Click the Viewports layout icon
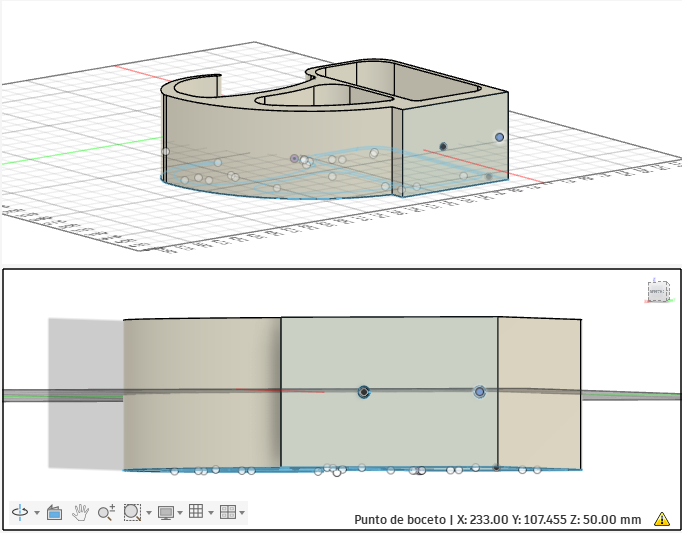Image resolution: width=682 pixels, height=533 pixels. point(228,512)
